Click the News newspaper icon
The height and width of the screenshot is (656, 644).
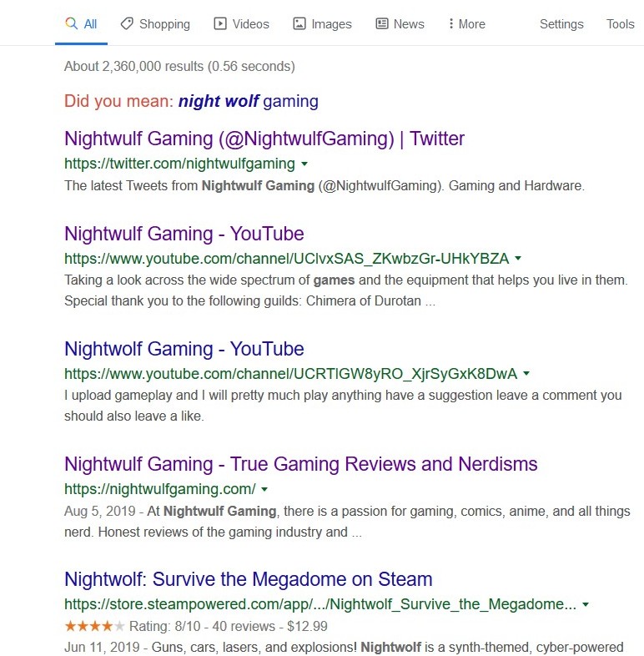pos(382,23)
